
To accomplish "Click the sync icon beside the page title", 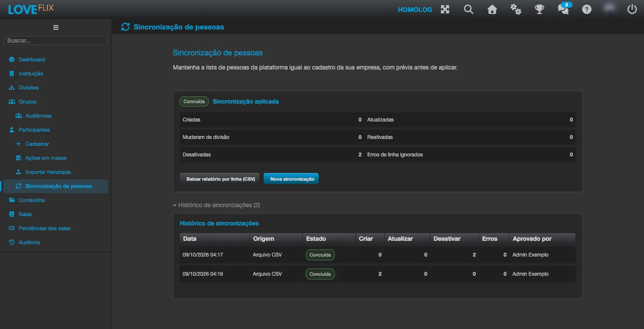I will (x=125, y=27).
